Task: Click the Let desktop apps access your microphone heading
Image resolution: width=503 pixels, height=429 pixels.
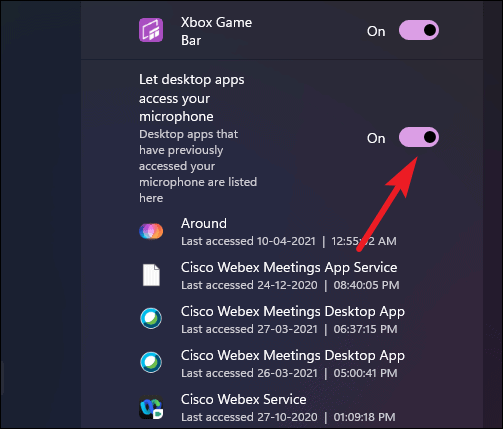Action: click(x=192, y=98)
